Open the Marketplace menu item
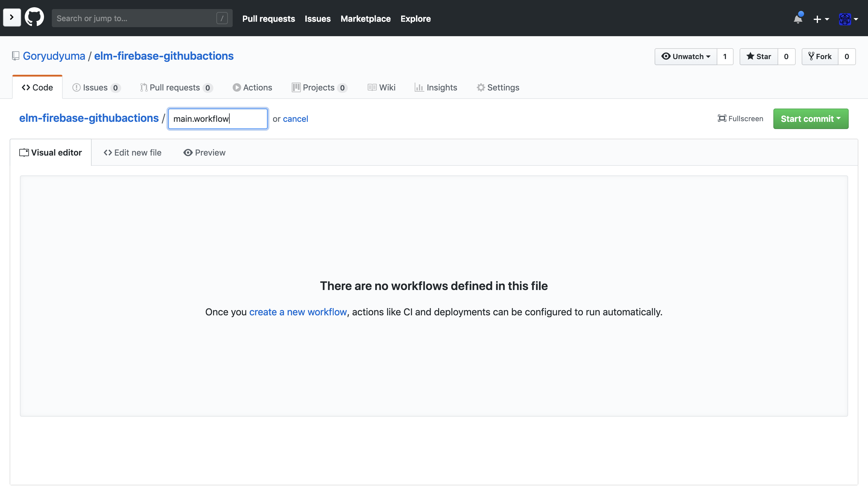 pyautogui.click(x=366, y=18)
